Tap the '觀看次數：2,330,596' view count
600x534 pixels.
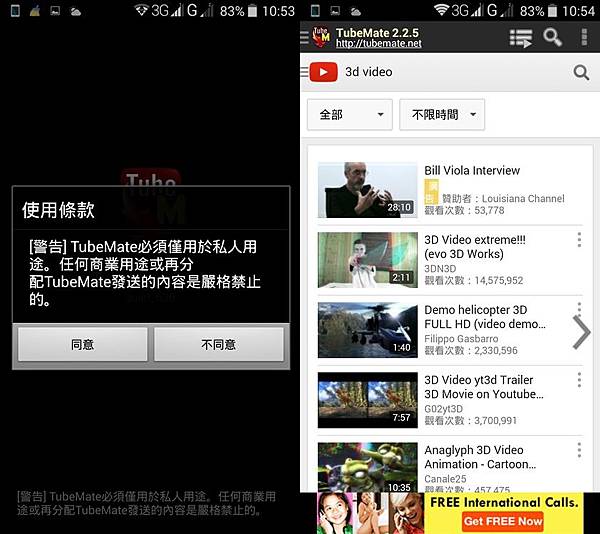(471, 350)
